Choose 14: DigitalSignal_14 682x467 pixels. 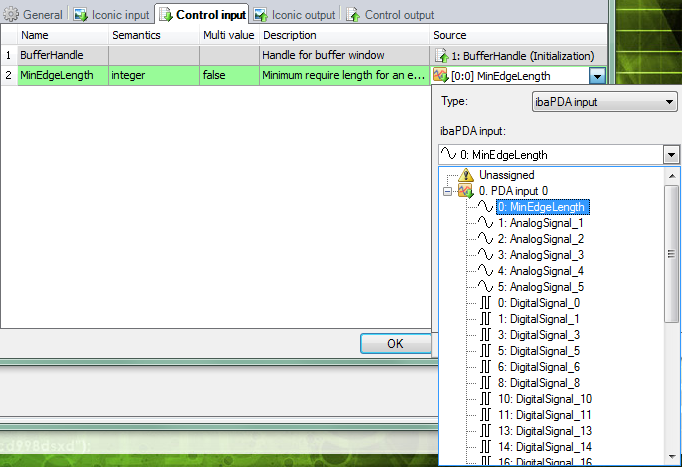tap(545, 447)
